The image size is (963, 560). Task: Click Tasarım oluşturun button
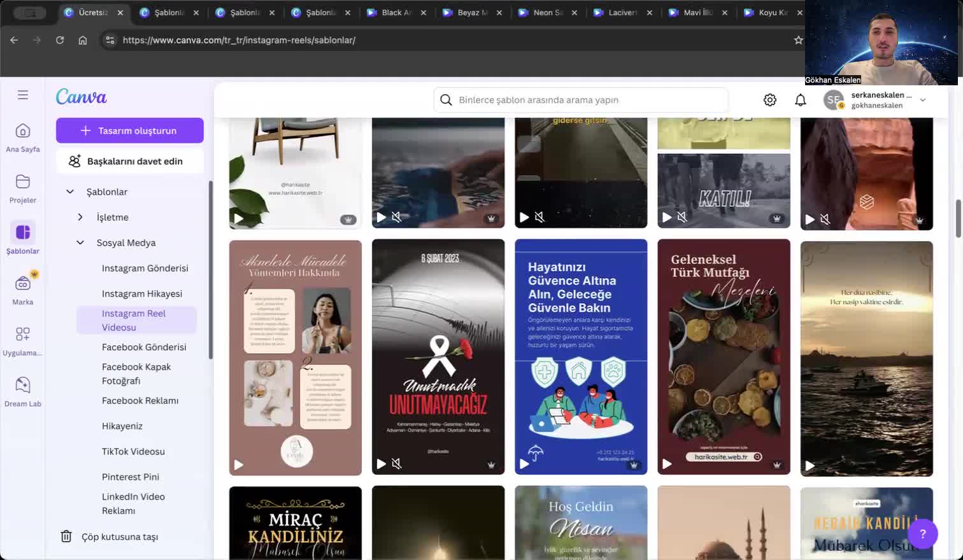(x=130, y=130)
